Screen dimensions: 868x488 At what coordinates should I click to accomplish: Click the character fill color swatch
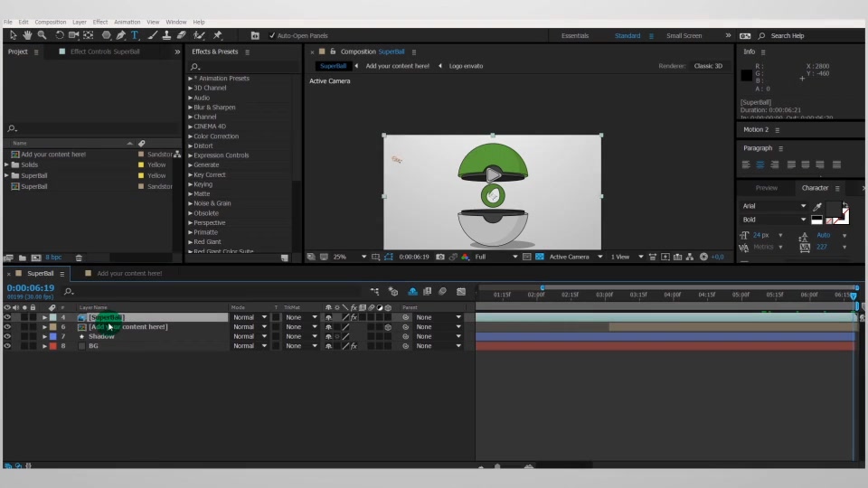pyautogui.click(x=833, y=208)
